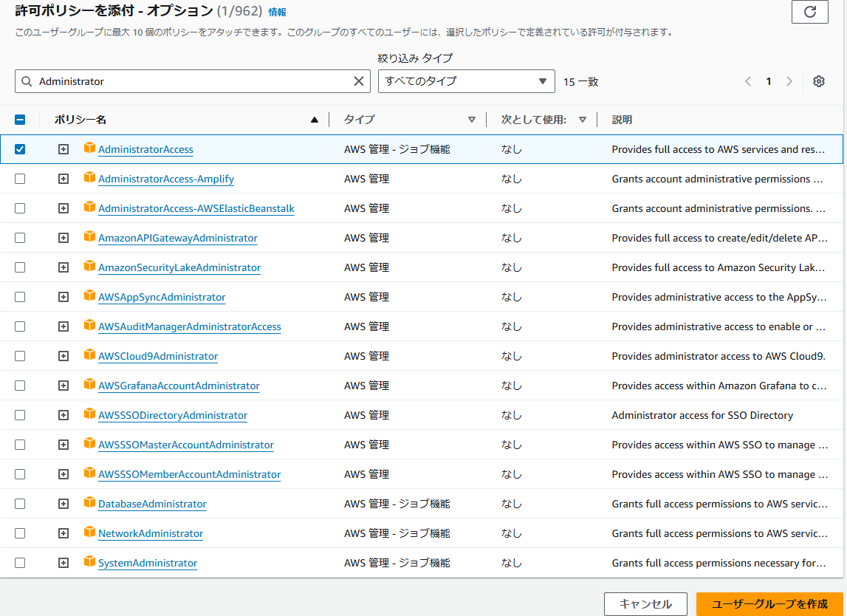Open the 情報 info link

point(277,12)
